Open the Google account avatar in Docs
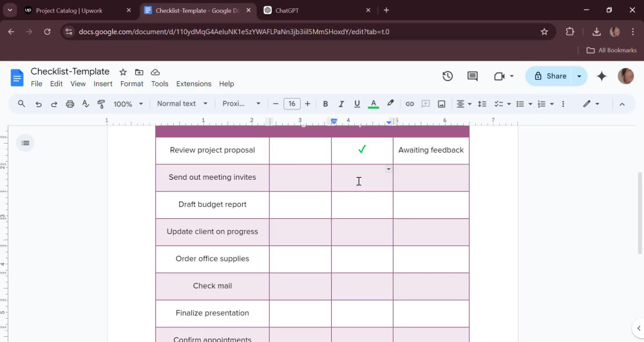The image size is (644, 342). [x=625, y=76]
